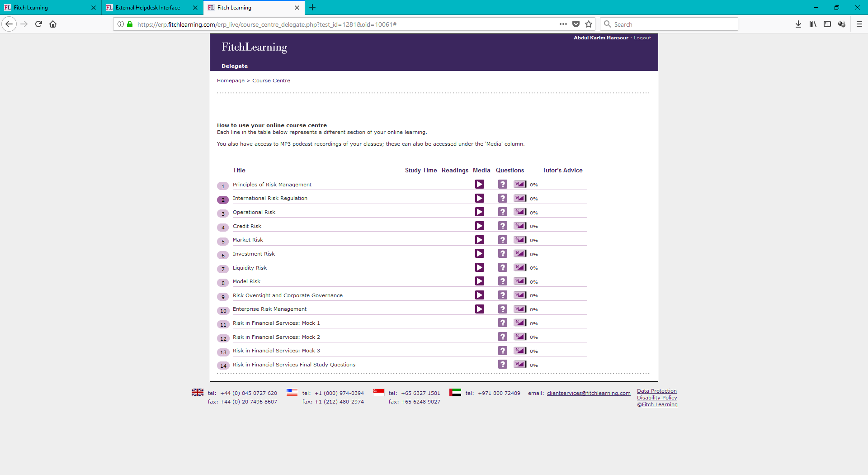View score chart for Model Risk

point(520,281)
